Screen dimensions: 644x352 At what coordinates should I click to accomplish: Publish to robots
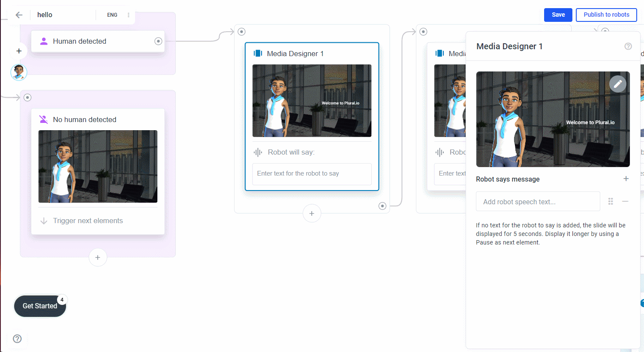606,15
